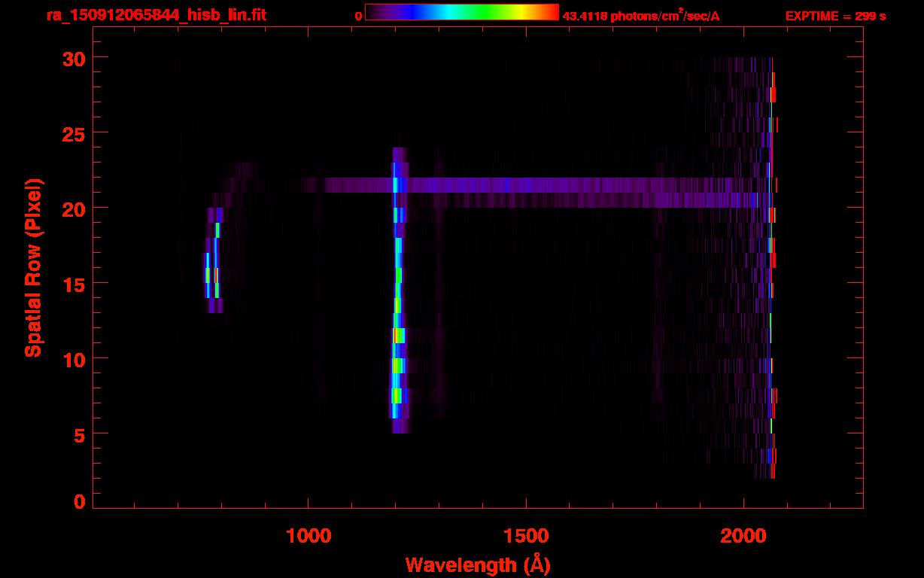This screenshot has width=924, height=578.
Task: Click the x-axis tick label '1000'
Action: click(x=309, y=535)
